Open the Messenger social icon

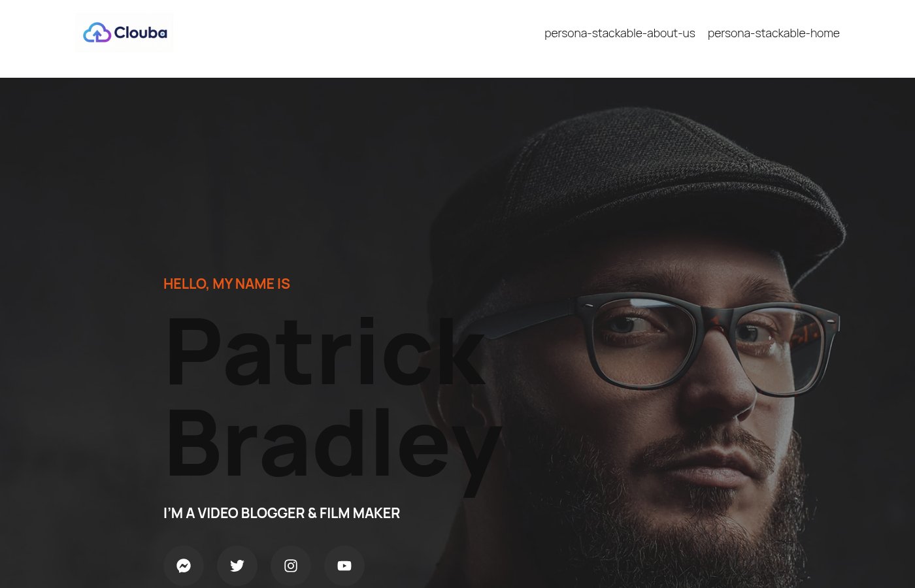tap(184, 566)
